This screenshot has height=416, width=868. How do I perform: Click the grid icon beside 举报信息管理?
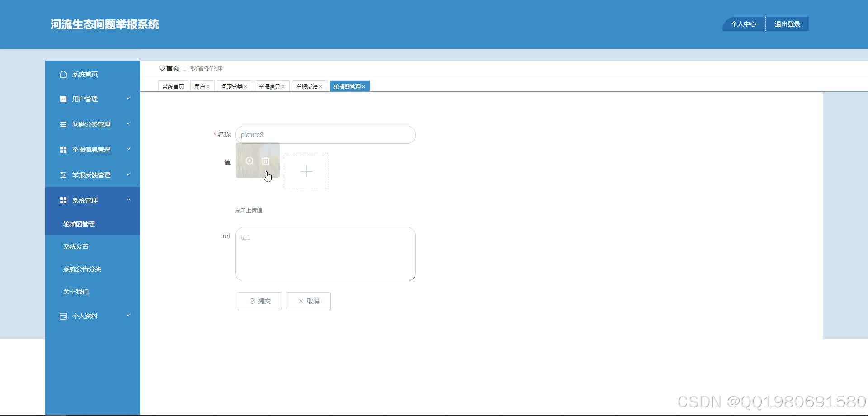63,149
